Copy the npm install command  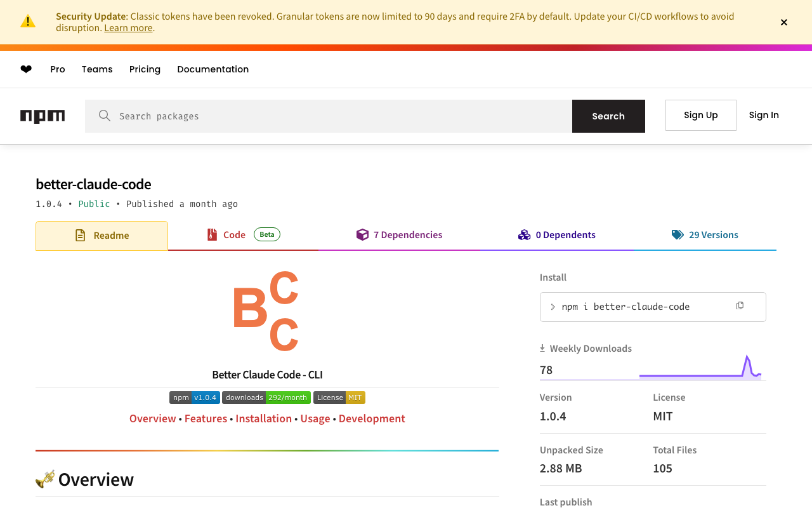tap(740, 306)
